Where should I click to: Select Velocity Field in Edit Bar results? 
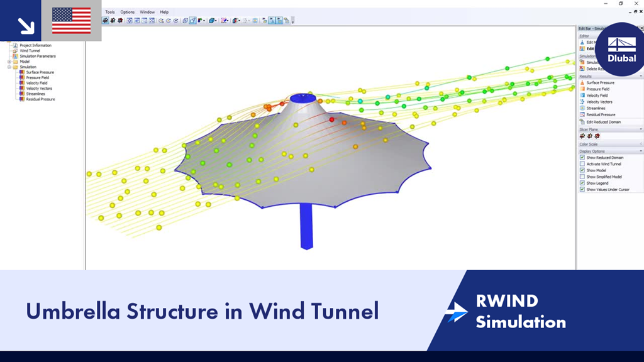pyautogui.click(x=597, y=96)
